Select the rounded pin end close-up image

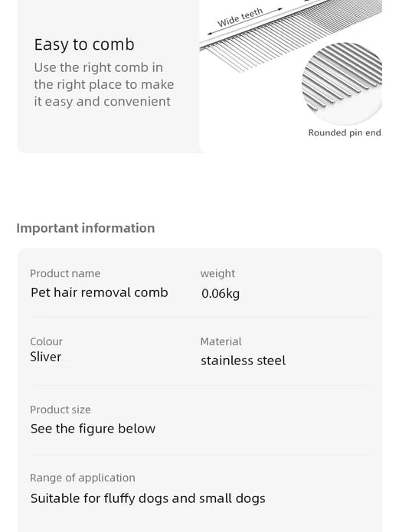click(x=342, y=83)
